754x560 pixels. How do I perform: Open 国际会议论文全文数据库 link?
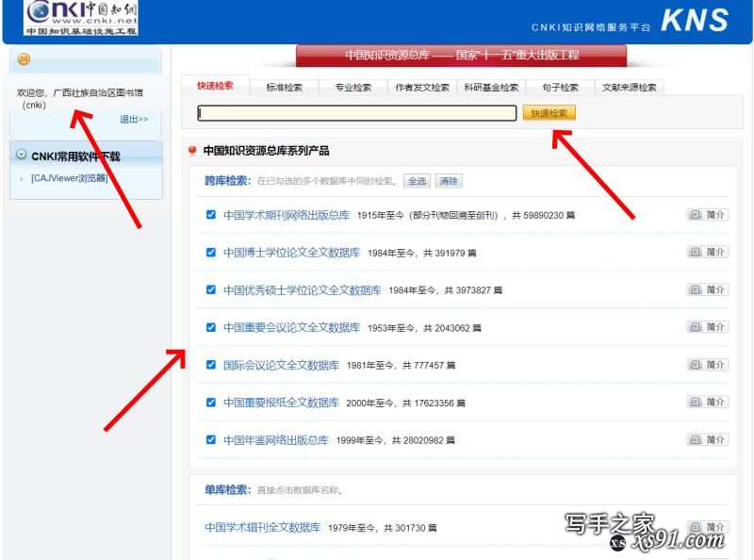click(x=281, y=365)
